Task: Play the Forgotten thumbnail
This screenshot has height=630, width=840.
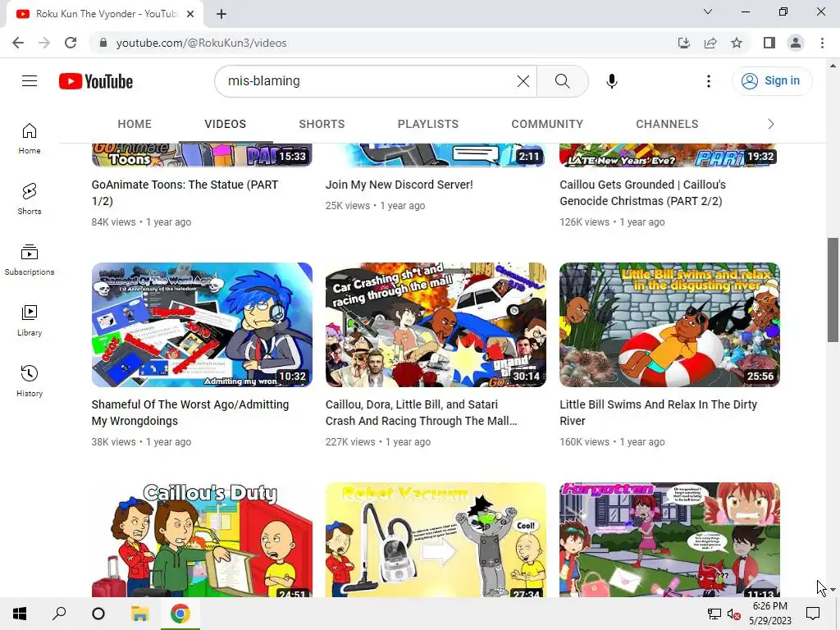Action: [669, 540]
